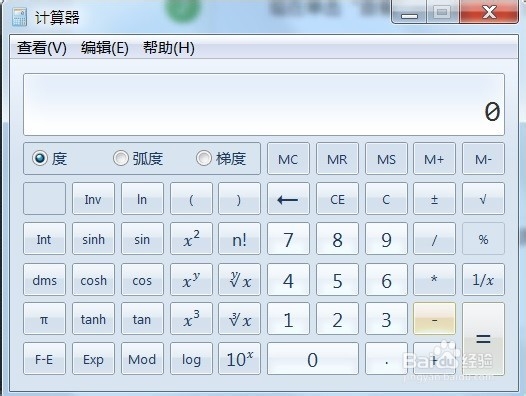The height and width of the screenshot is (396, 526).
Task: Click the M- memory subtract button
Action: pos(483,159)
